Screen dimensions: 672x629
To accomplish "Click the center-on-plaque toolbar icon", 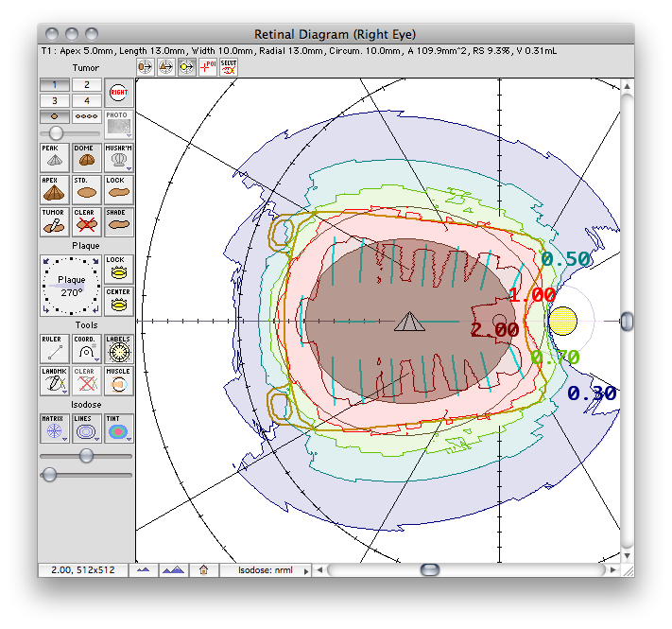I will 146,67.
